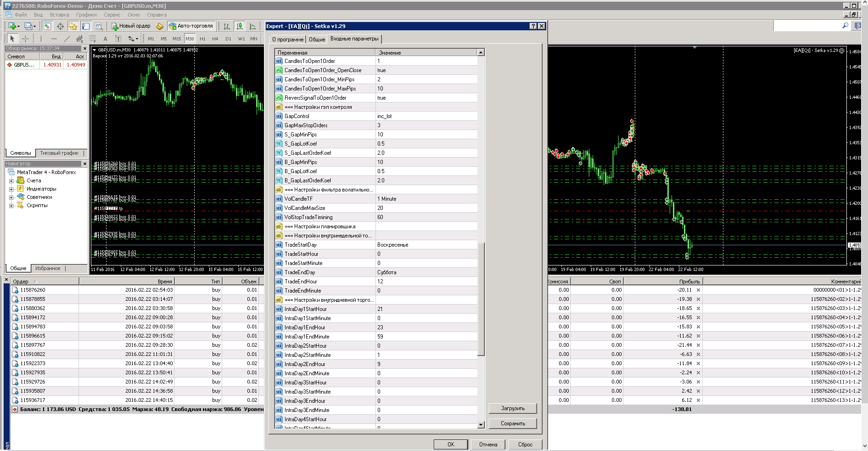Click the Новый ордер button
868x451 pixels.
pos(131,26)
